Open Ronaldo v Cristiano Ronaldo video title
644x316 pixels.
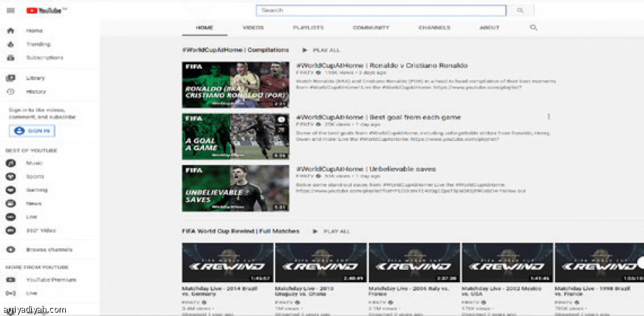(x=382, y=66)
